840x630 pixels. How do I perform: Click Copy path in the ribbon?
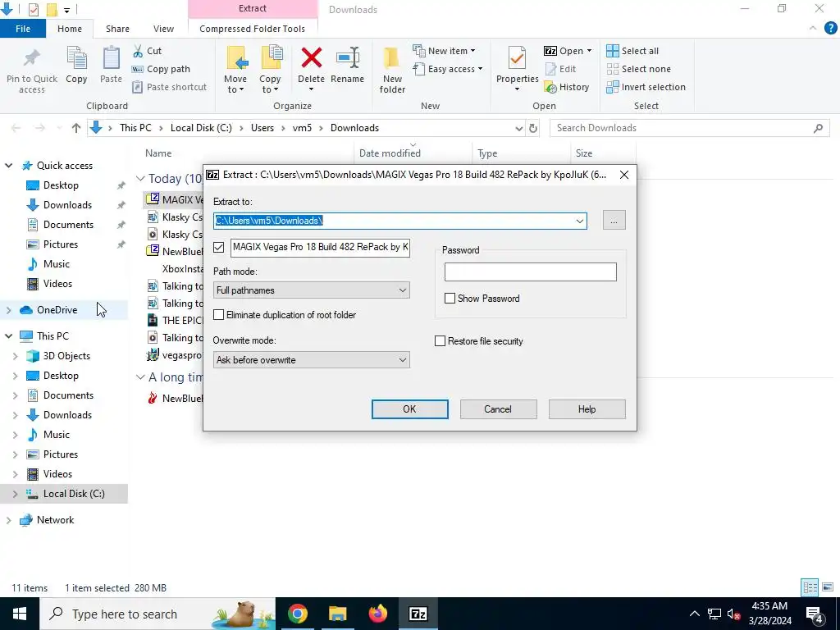tap(161, 69)
